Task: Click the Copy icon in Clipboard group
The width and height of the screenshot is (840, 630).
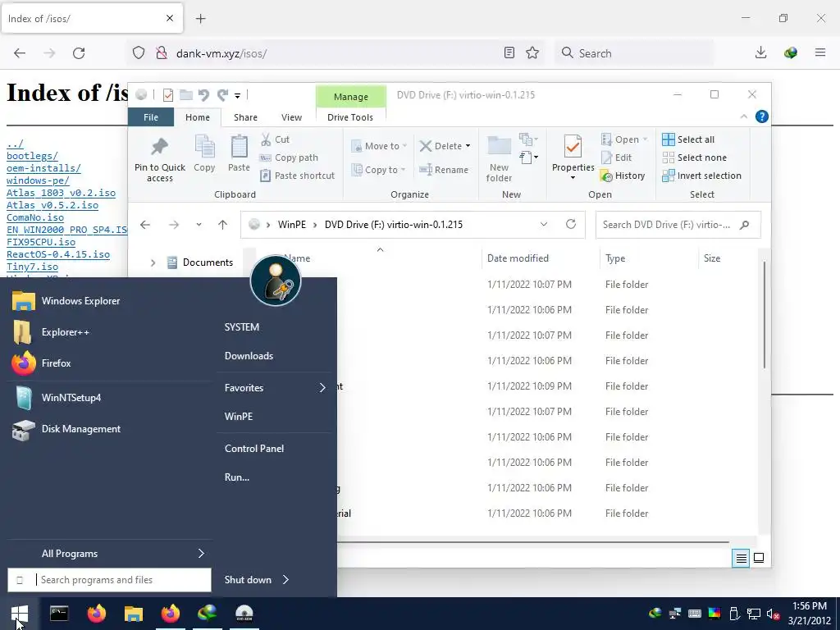Action: [204, 153]
